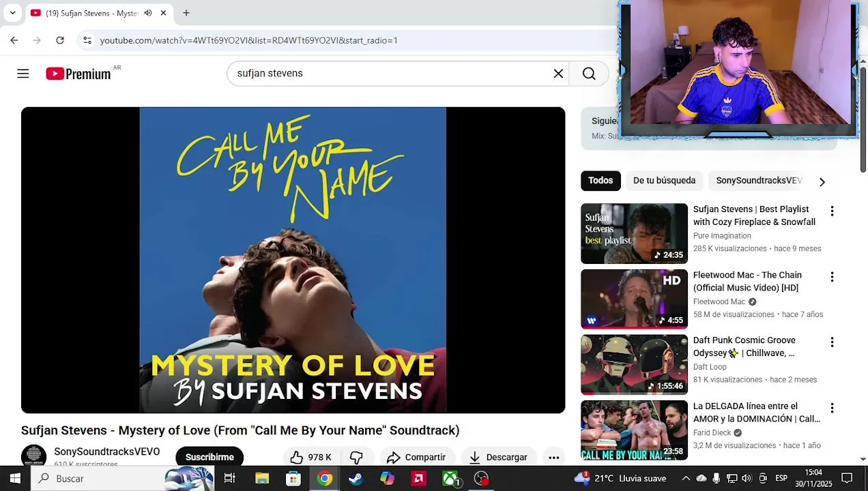The height and width of the screenshot is (491, 868).
Task: Reload the page with the refresh icon
Action: (60, 40)
